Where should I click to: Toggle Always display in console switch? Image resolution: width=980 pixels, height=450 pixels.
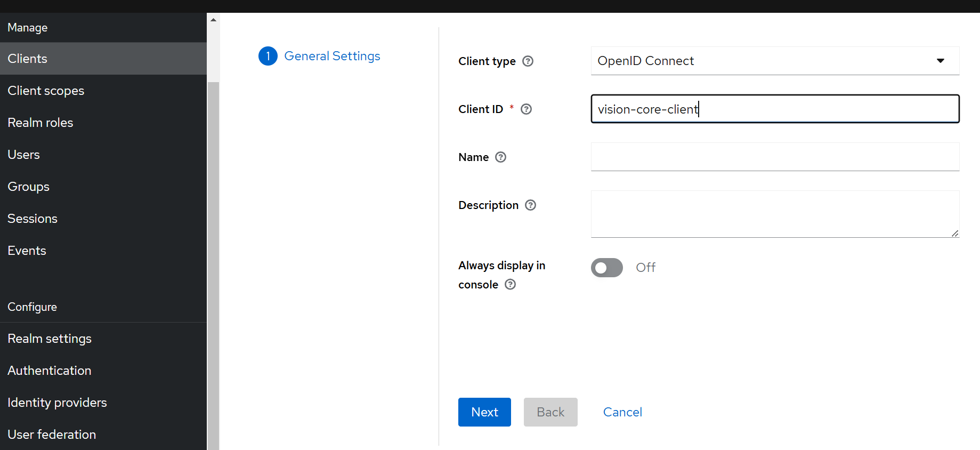606,268
